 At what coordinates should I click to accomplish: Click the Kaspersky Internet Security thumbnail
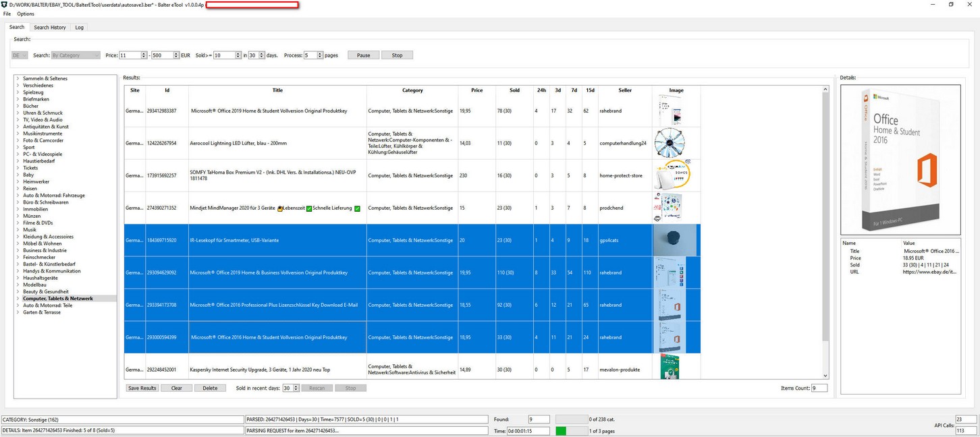pos(670,368)
